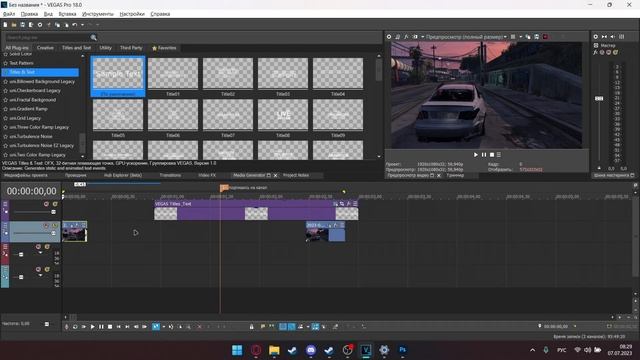This screenshot has width=640, height=360.
Task: Select Checkerboard Legacy in the generator list
Action: point(35,91)
